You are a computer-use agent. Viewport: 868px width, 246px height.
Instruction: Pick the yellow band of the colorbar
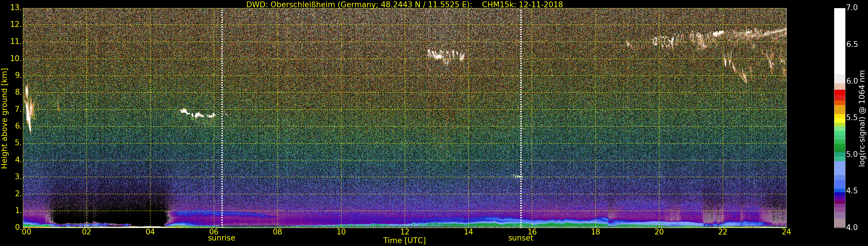coord(839,118)
